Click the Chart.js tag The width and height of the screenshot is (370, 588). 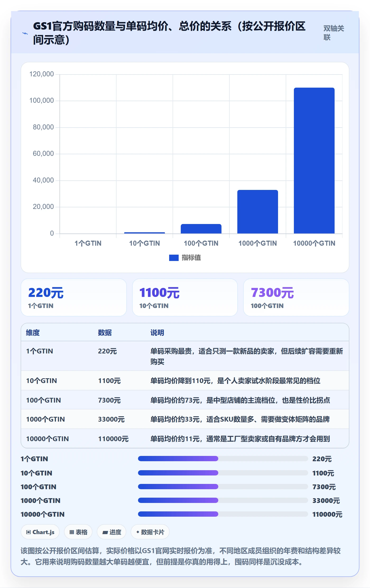click(x=40, y=532)
